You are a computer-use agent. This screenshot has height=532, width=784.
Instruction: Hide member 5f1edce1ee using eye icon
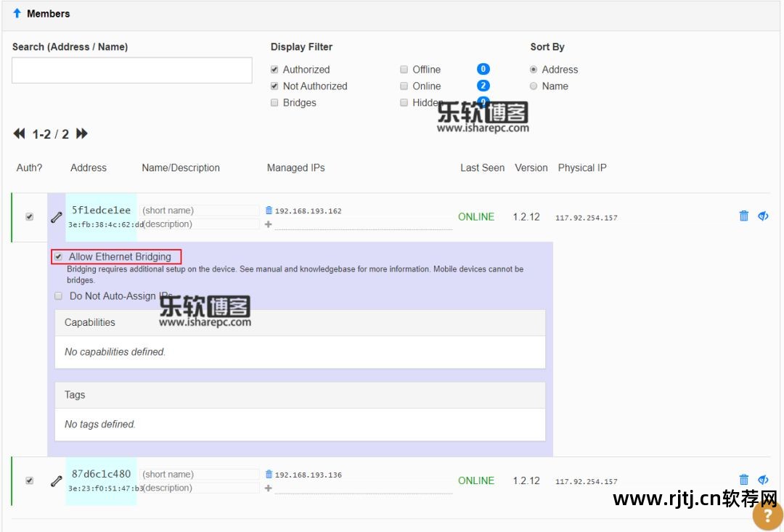tap(763, 216)
